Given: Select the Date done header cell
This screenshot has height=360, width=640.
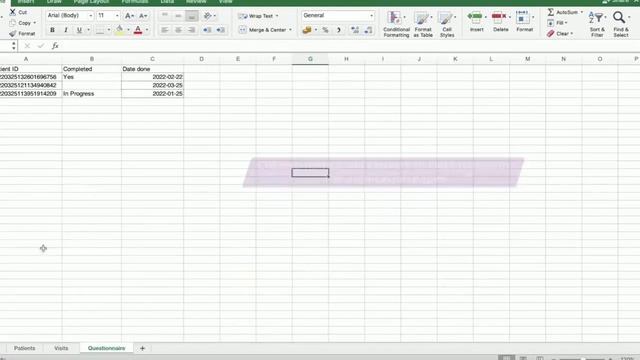Looking at the screenshot, I should (152, 69).
